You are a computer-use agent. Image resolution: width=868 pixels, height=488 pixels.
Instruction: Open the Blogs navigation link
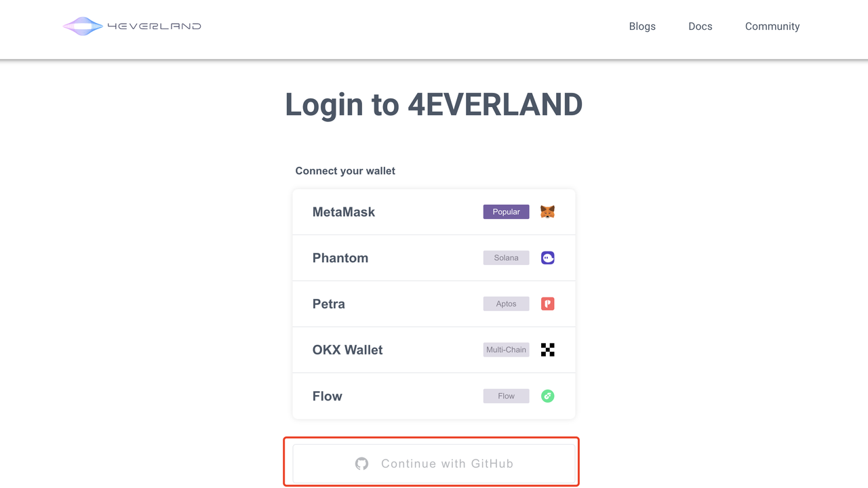[642, 26]
